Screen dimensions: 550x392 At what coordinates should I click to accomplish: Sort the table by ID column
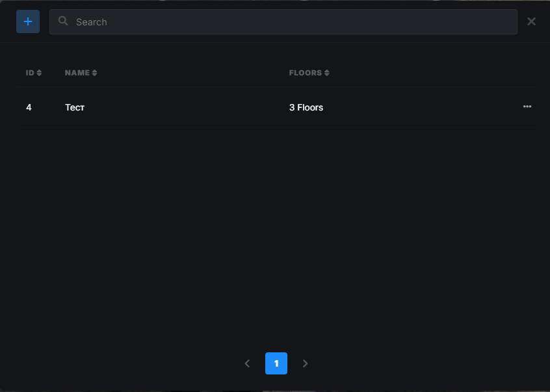point(34,73)
